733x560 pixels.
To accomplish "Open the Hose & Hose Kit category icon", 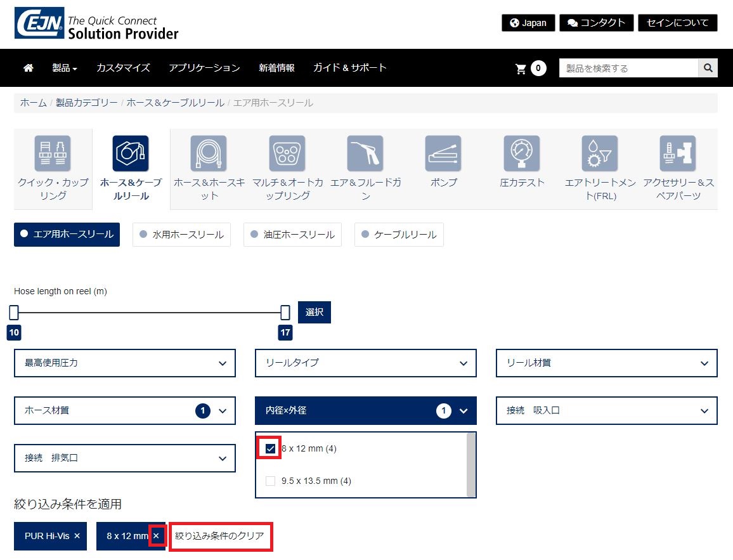I will (209, 153).
